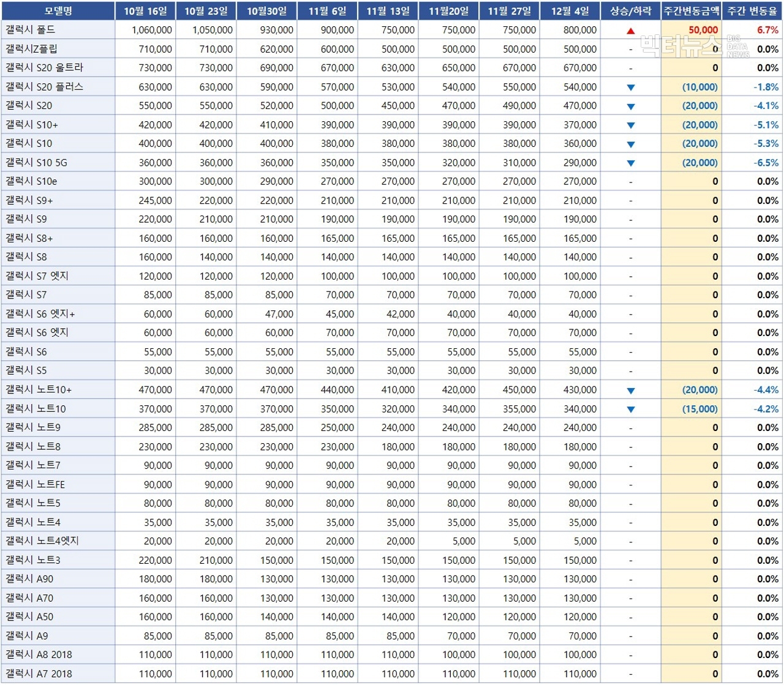Click the 갤럭시 S9+ model cell

[58, 200]
